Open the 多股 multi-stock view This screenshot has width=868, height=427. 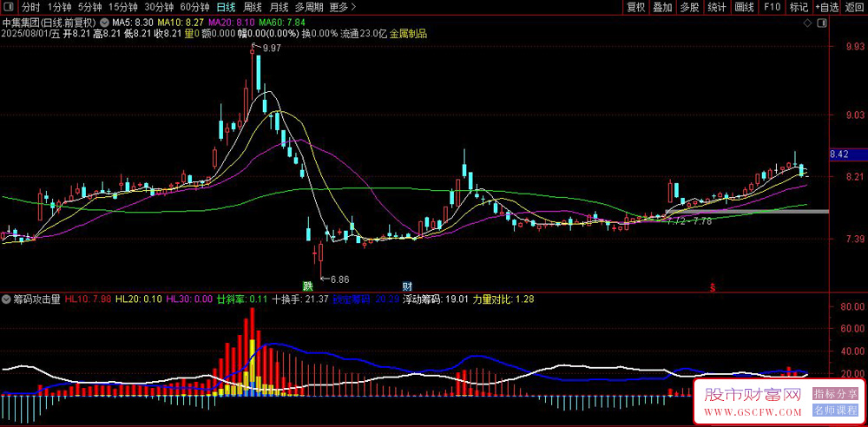point(690,7)
